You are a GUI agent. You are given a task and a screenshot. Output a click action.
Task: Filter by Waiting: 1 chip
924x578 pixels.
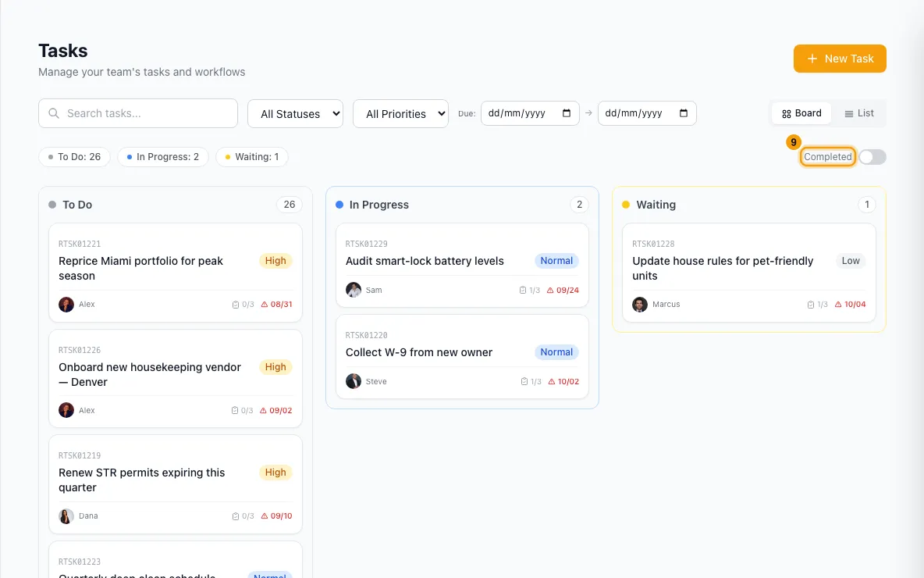(251, 157)
